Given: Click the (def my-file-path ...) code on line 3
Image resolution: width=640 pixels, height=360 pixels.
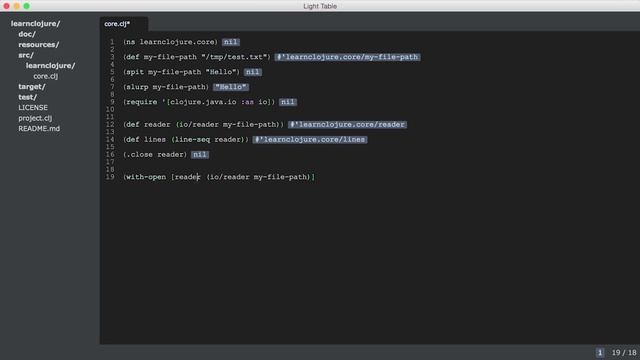Looking at the screenshot, I should tap(197, 57).
